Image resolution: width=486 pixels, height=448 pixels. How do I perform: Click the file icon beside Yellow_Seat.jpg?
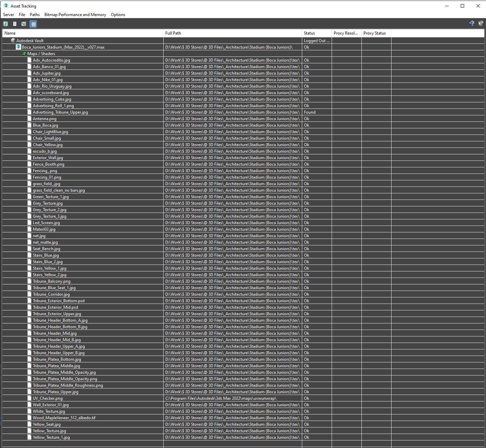29,424
